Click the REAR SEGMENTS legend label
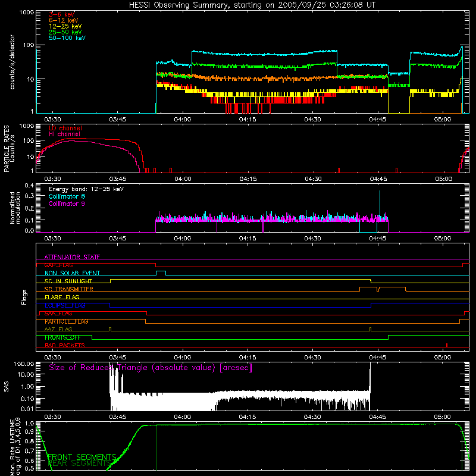The image size is (476, 476). pos(80,463)
